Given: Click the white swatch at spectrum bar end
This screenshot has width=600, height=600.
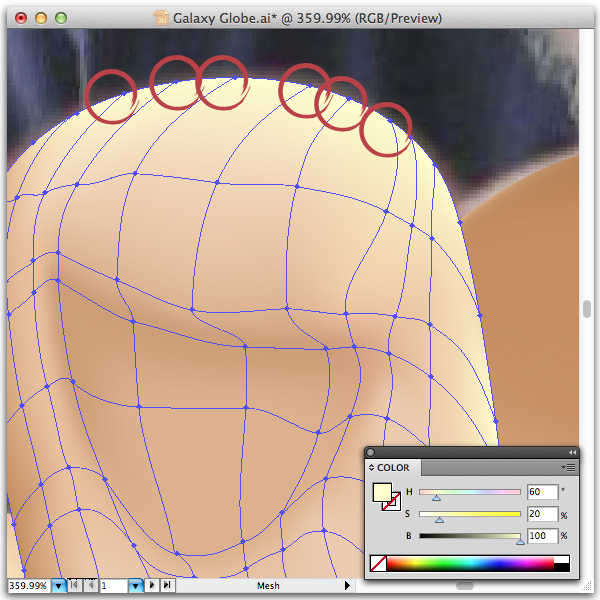Looking at the screenshot, I should [x=562, y=560].
